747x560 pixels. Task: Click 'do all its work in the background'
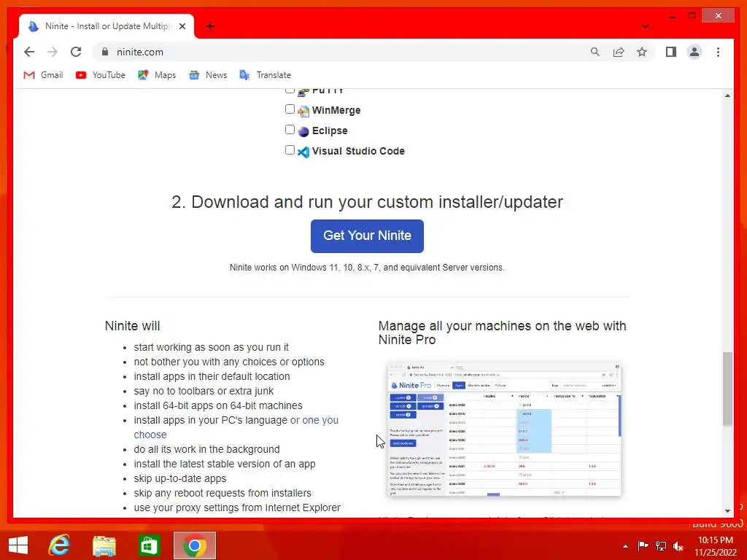pos(206,449)
